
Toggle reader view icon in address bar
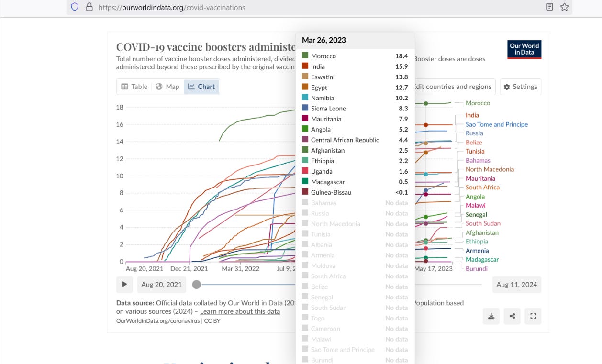[550, 7]
